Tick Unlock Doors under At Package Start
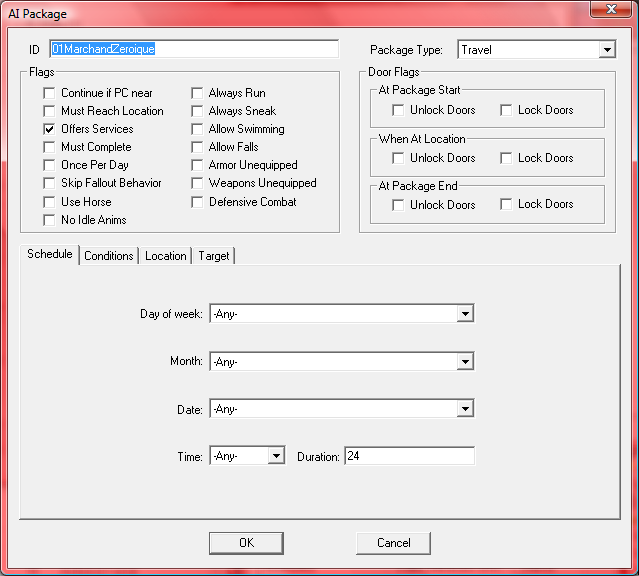Screen dimensions: 639x576 399,110
